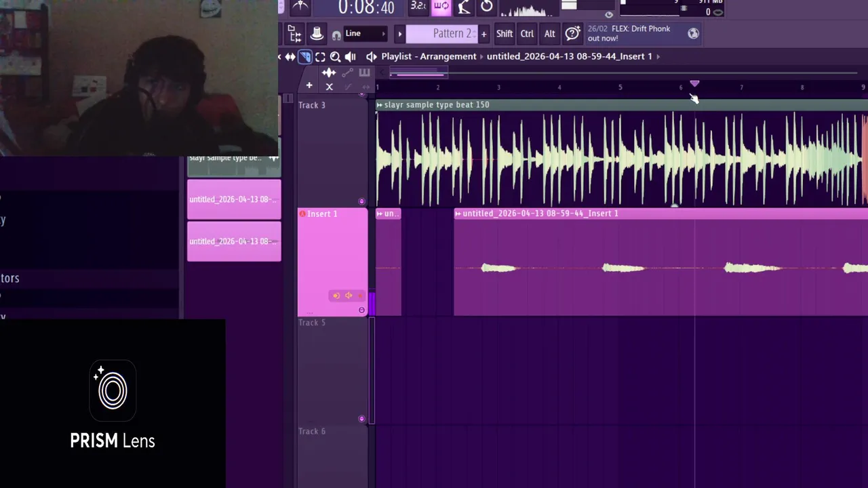This screenshot has width=868, height=488.
Task: Toggle Track 5 mute circle
Action: click(x=361, y=419)
